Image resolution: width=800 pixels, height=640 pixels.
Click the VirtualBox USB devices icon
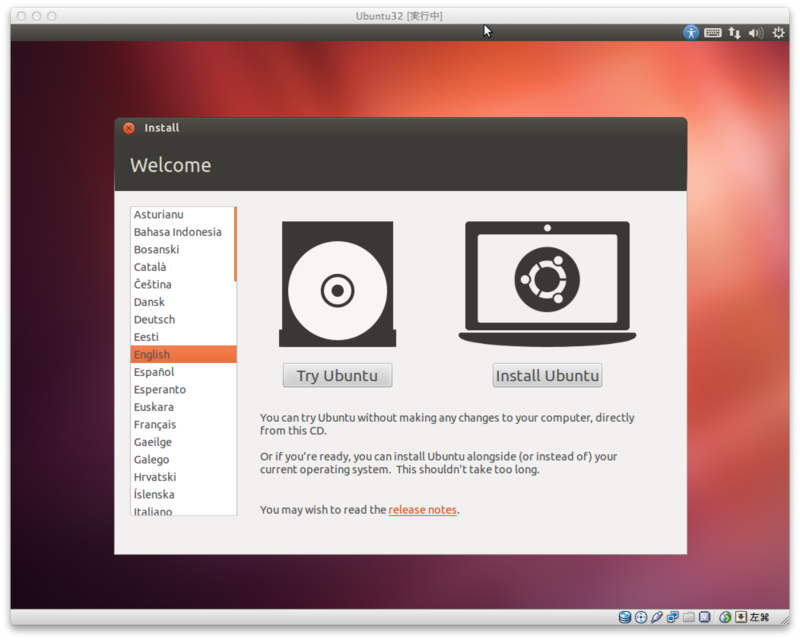click(657, 617)
